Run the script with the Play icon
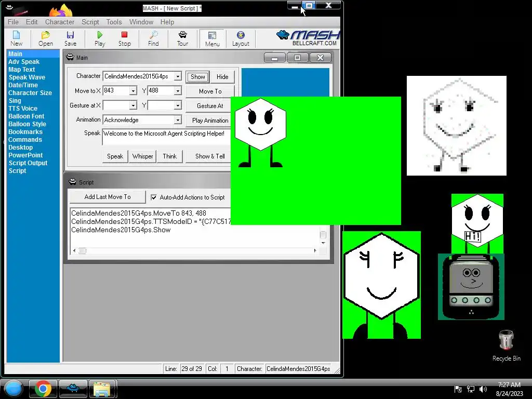Image resolution: width=532 pixels, height=399 pixels. tap(100, 38)
